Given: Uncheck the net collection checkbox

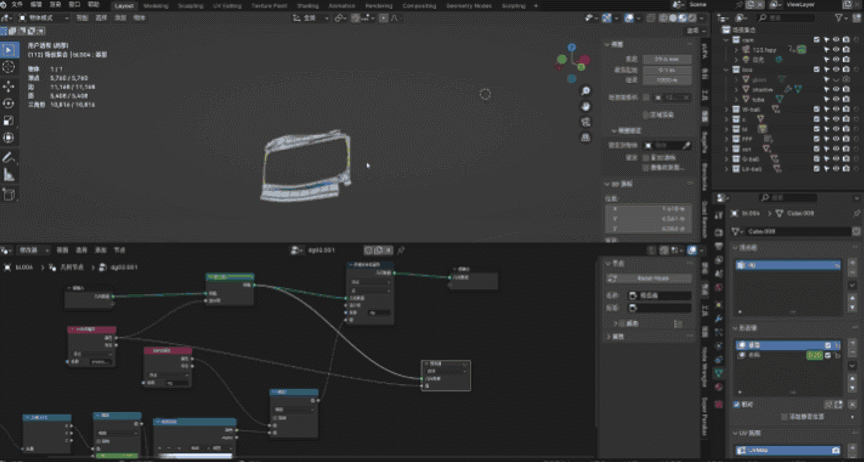Looking at the screenshot, I should point(817,149).
